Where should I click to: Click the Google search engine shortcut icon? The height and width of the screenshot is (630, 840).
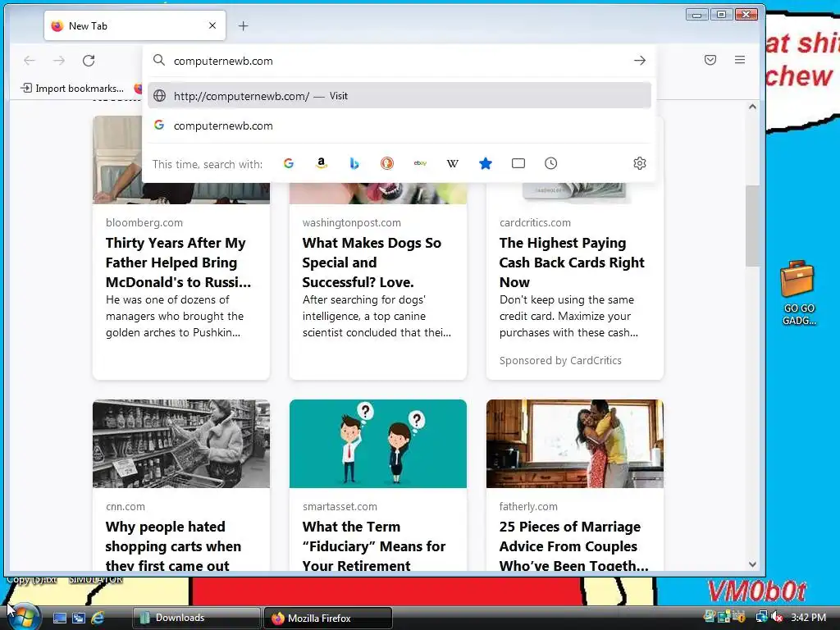point(288,163)
